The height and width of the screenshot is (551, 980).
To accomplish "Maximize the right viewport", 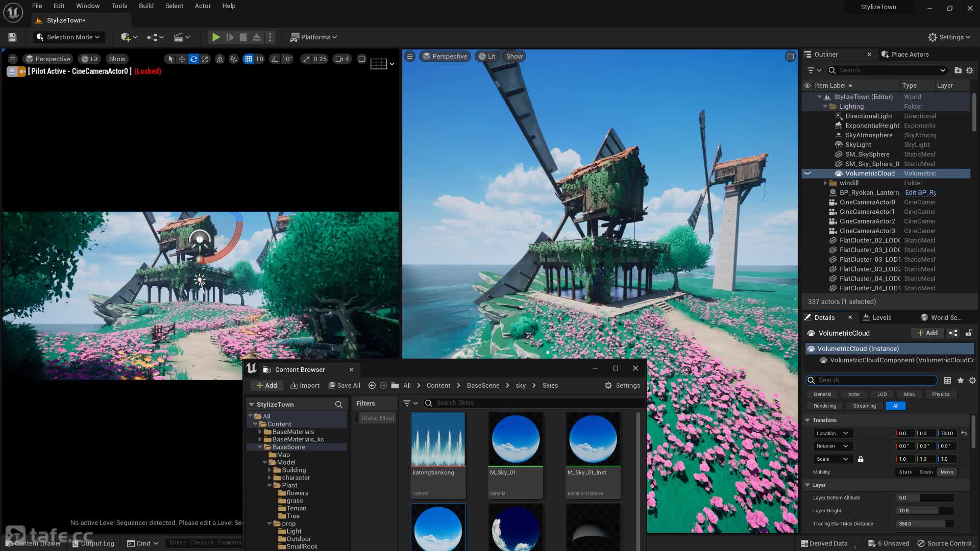I will click(x=791, y=57).
